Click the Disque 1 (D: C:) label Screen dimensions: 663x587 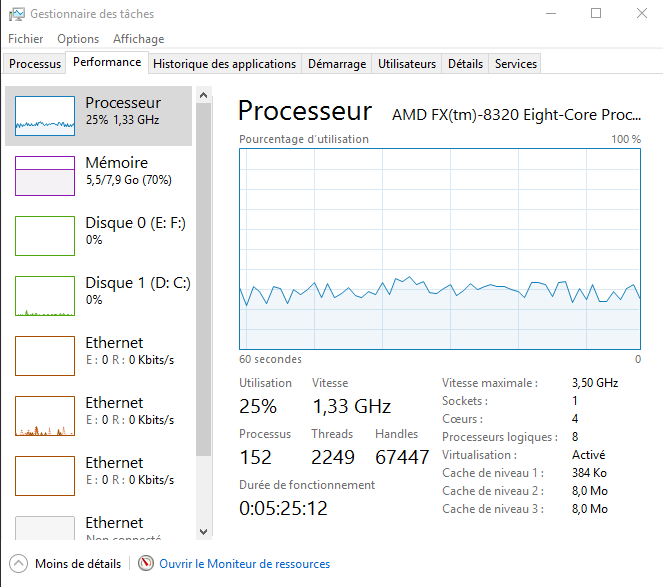[138, 283]
